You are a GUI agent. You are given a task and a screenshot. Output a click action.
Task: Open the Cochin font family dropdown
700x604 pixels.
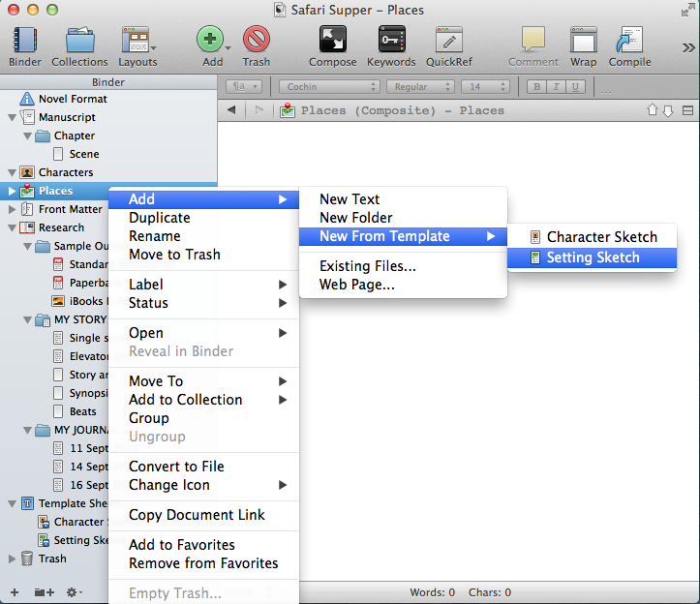pos(329,86)
